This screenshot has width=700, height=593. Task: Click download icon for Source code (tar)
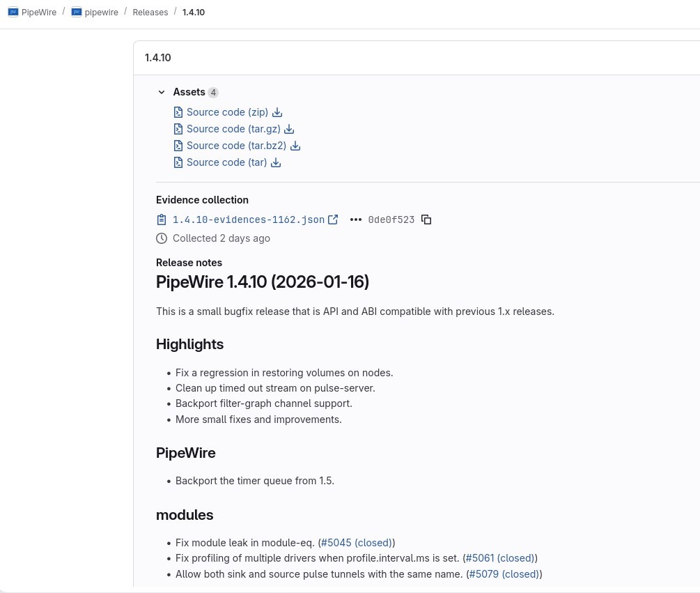[276, 162]
